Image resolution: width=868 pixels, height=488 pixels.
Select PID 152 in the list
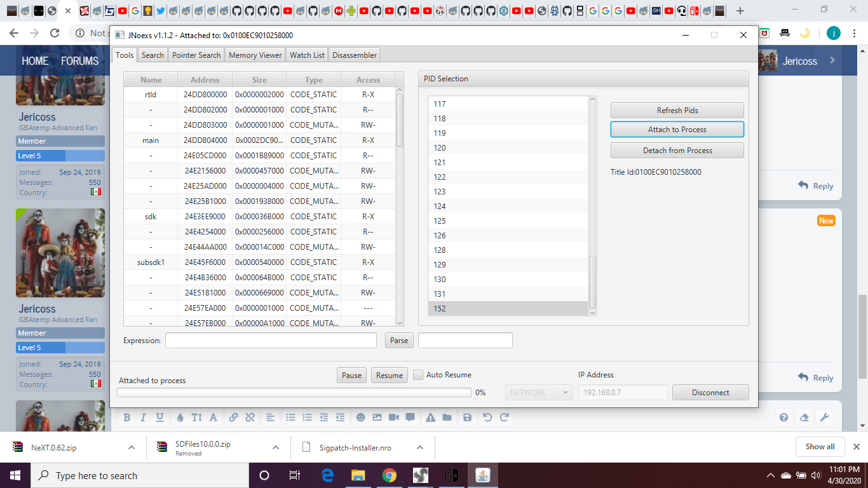508,309
